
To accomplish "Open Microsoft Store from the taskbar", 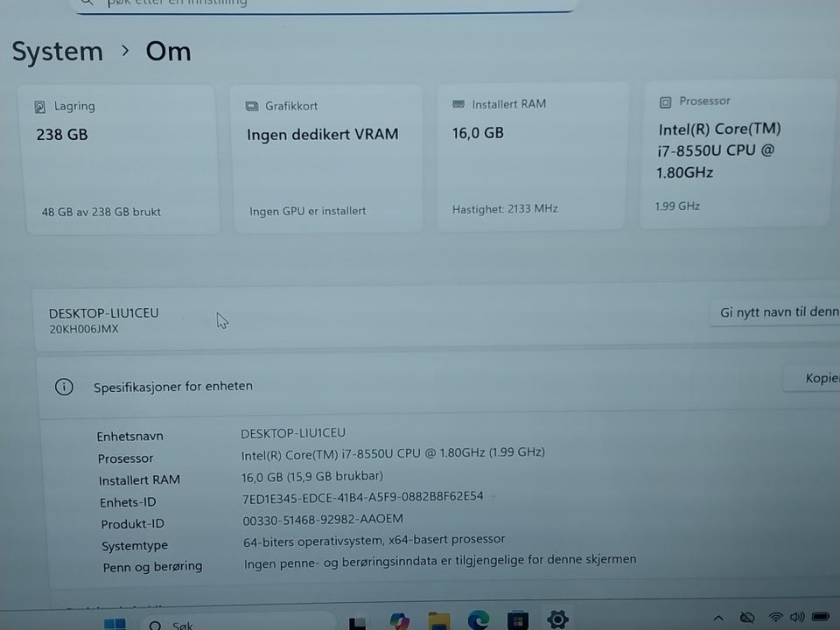I will [x=517, y=619].
